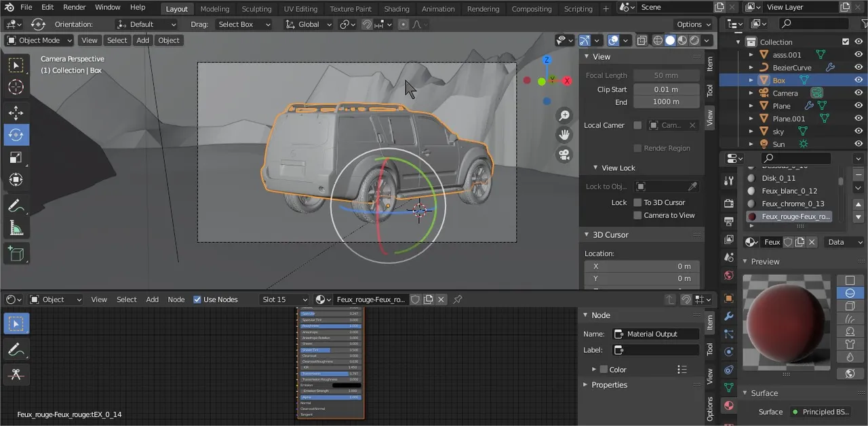Select Feux_chrome_0_13 material slot
Image resolution: width=868 pixels, height=426 pixels.
[793, 204]
